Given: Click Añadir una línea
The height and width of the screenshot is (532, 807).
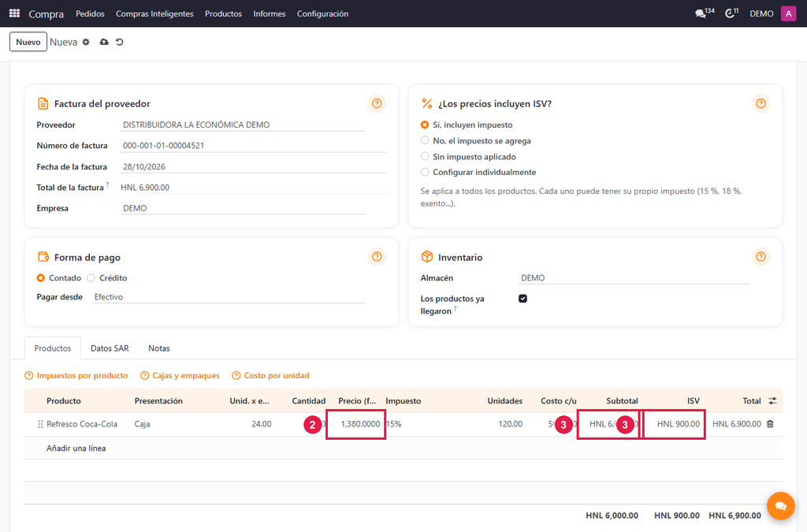Looking at the screenshot, I should [76, 448].
